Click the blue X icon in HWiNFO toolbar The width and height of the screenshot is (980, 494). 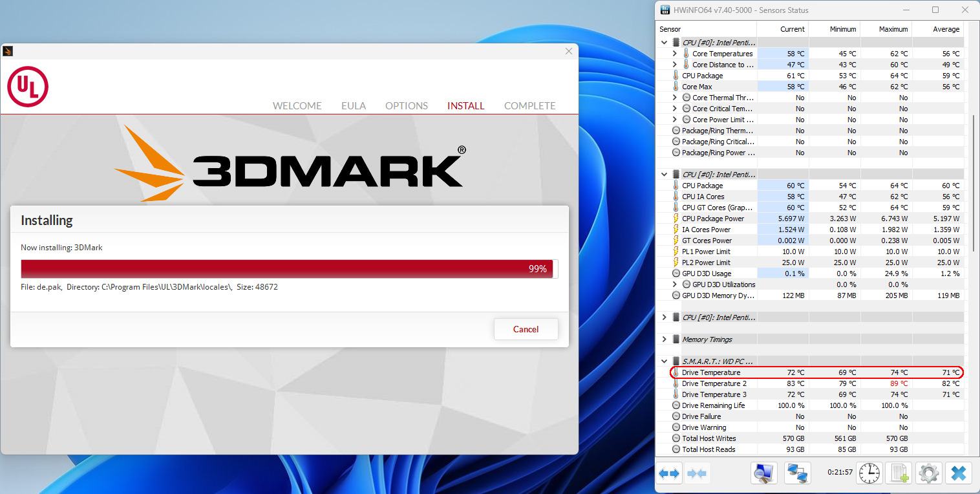coord(959,473)
